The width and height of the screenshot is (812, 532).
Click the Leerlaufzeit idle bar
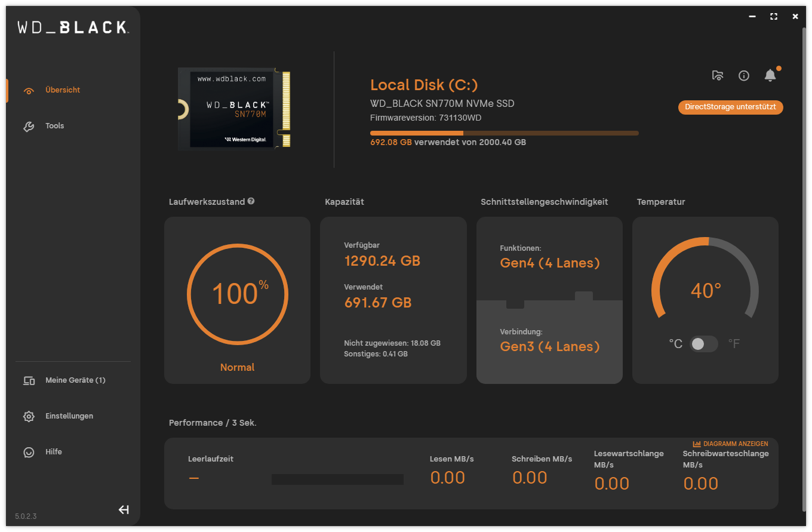pyautogui.click(x=337, y=479)
